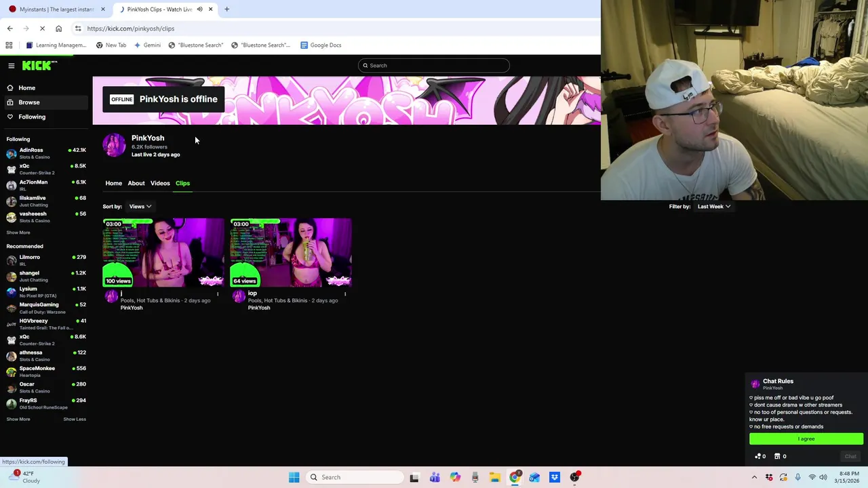The height and width of the screenshot is (488, 868).
Task: Open options menu for clip 'j'
Action: 218,294
